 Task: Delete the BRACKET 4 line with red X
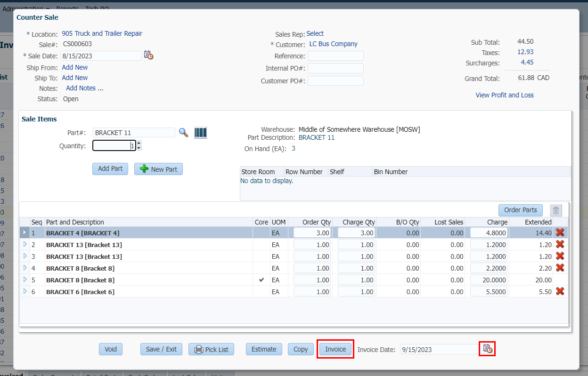click(x=560, y=232)
